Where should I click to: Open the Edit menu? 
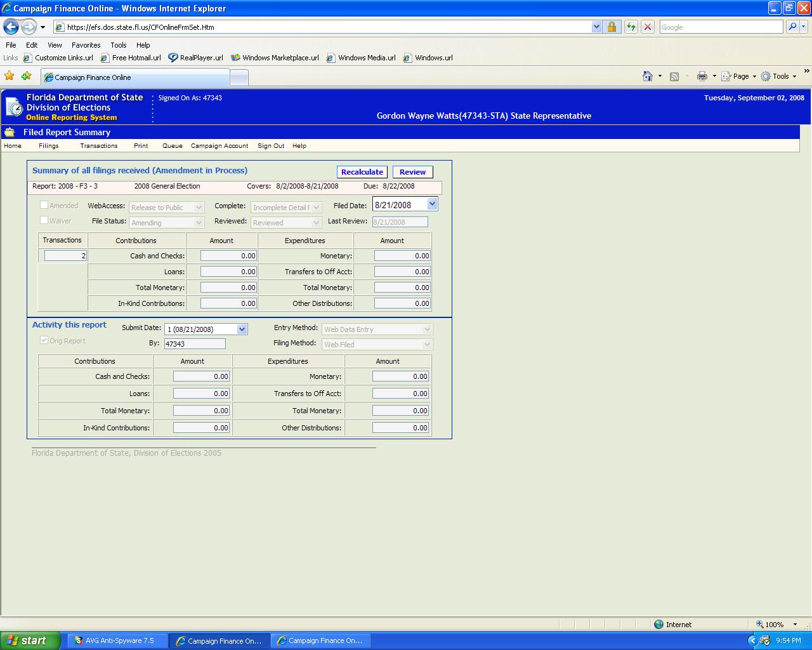[32, 45]
